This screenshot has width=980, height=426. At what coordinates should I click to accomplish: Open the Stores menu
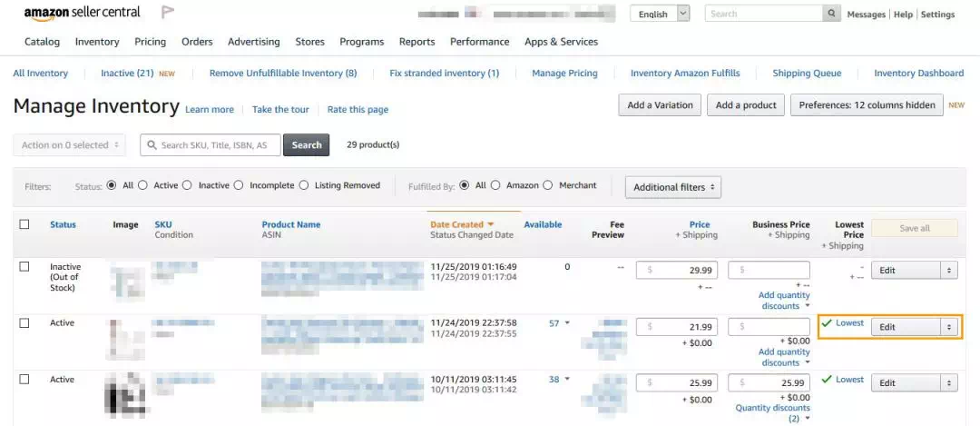click(310, 42)
